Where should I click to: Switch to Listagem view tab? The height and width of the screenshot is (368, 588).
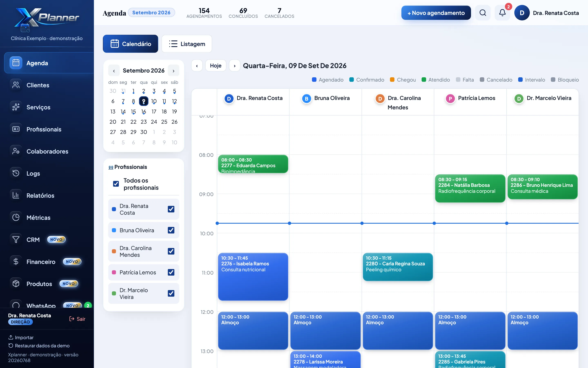187,44
